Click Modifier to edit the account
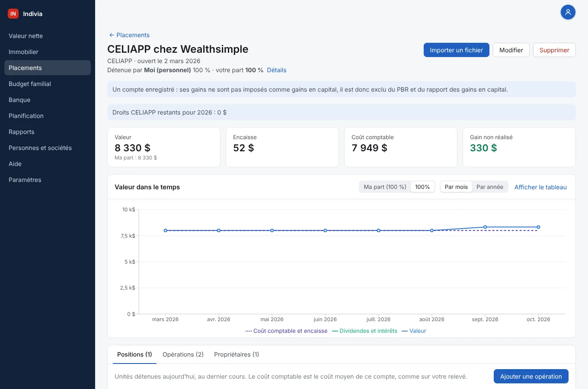This screenshot has height=389, width=588. pyautogui.click(x=511, y=50)
